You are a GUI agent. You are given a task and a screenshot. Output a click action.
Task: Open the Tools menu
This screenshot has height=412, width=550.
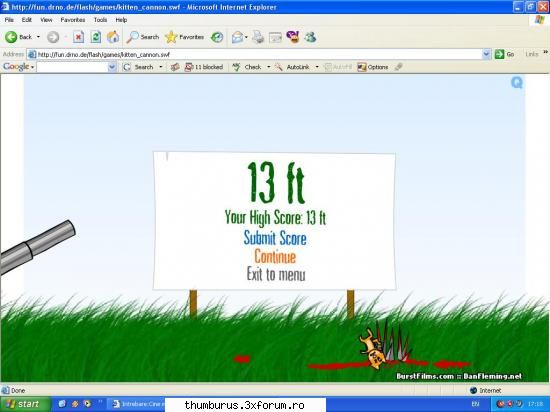(100, 20)
